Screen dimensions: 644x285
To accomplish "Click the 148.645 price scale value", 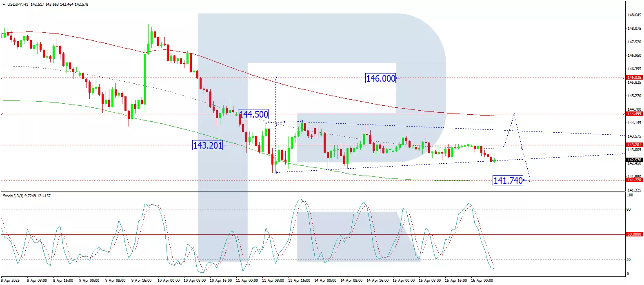I will [634, 15].
